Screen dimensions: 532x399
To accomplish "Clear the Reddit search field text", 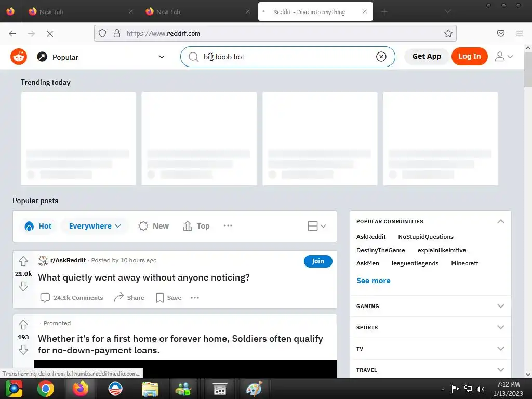I will point(381,57).
